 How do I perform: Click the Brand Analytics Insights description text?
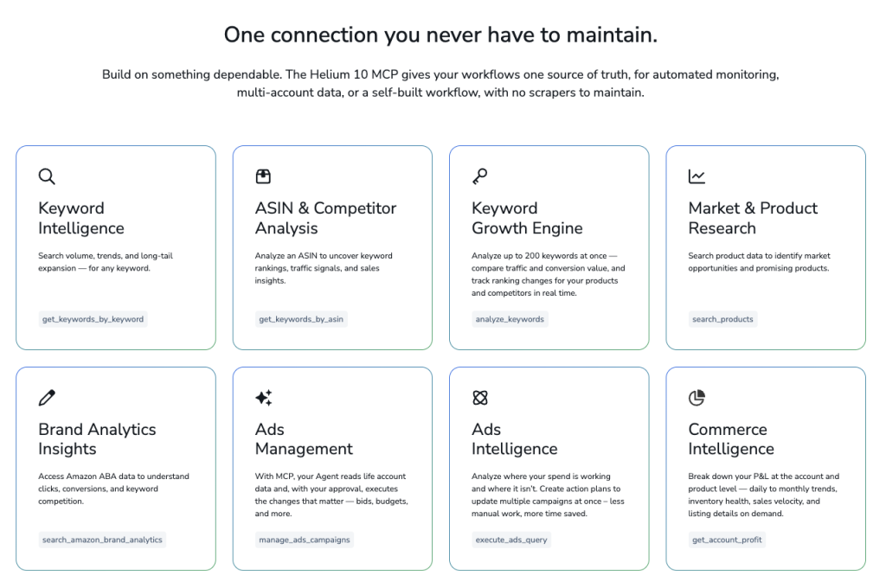point(113,489)
